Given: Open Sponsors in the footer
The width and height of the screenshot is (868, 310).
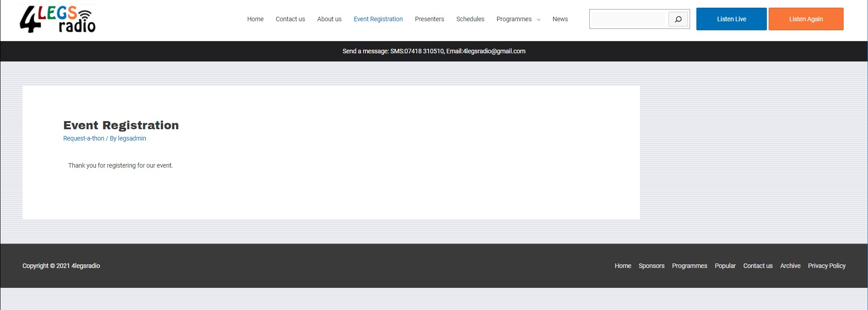Looking at the screenshot, I should 651,266.
